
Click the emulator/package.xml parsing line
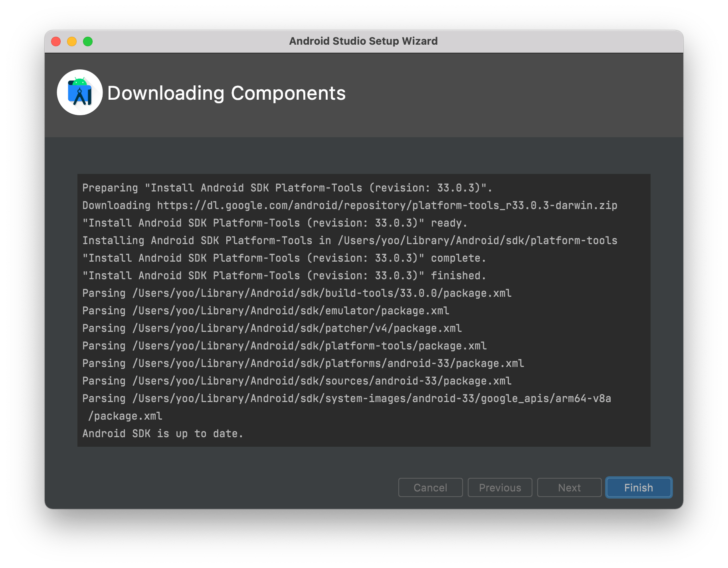coord(265,311)
